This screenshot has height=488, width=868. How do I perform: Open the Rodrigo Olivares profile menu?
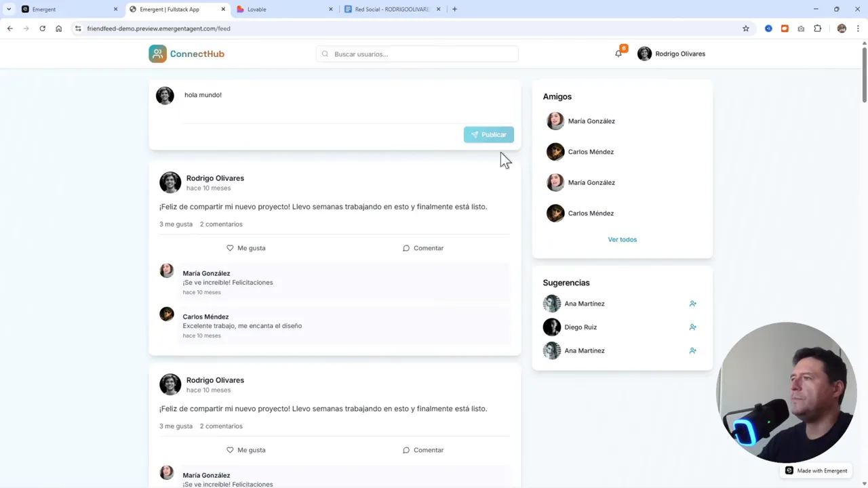tap(671, 54)
